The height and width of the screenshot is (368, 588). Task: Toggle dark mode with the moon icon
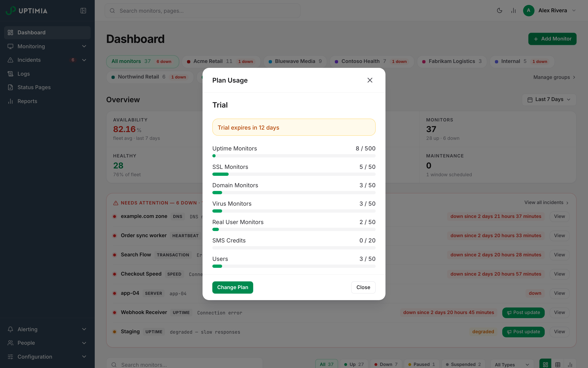point(500,10)
